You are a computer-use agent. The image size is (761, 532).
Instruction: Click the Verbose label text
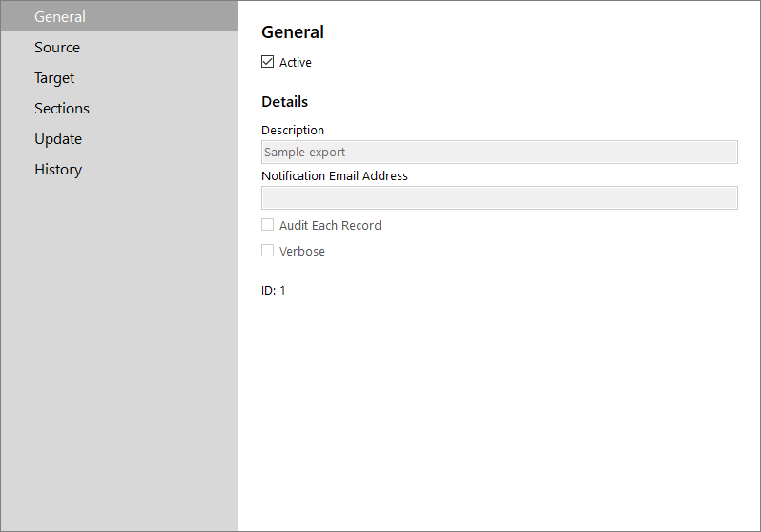[302, 251]
